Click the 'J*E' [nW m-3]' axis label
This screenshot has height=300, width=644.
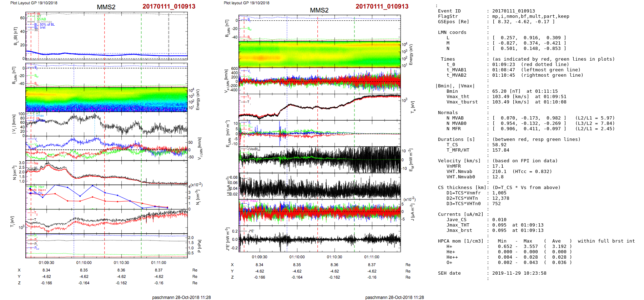click(227, 239)
